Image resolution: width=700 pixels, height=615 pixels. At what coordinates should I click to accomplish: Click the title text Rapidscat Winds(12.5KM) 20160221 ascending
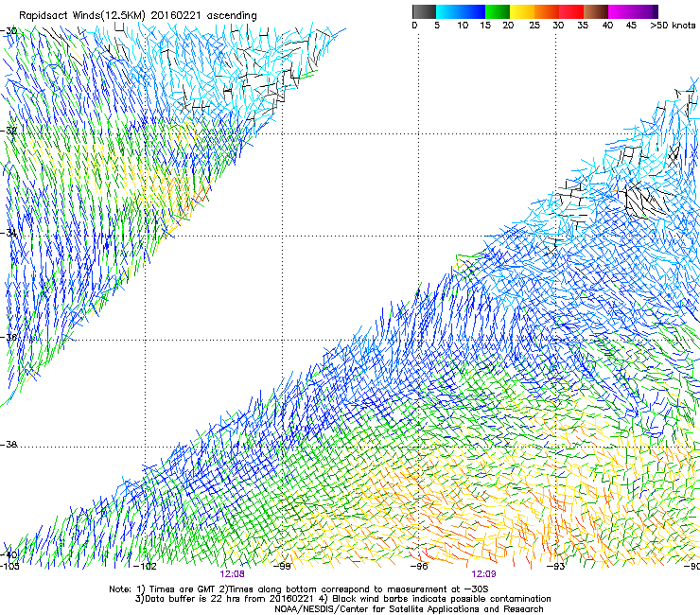[x=138, y=16]
